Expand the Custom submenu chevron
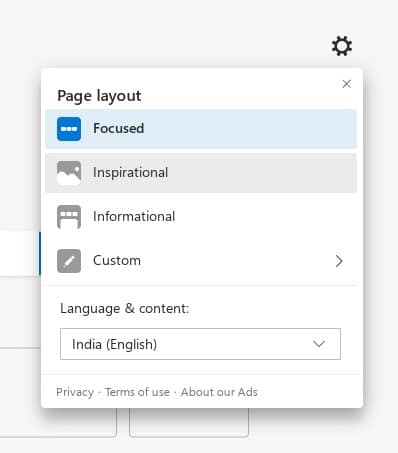The height and width of the screenshot is (453, 398). pyautogui.click(x=339, y=261)
